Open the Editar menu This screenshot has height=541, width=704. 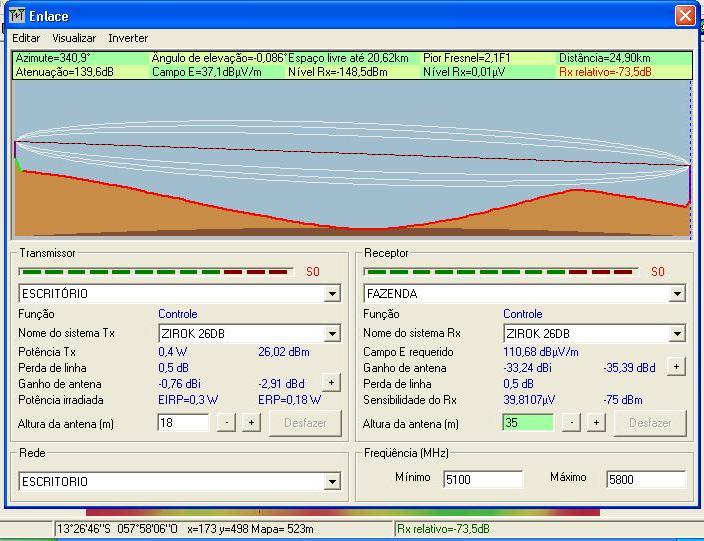click(26, 38)
